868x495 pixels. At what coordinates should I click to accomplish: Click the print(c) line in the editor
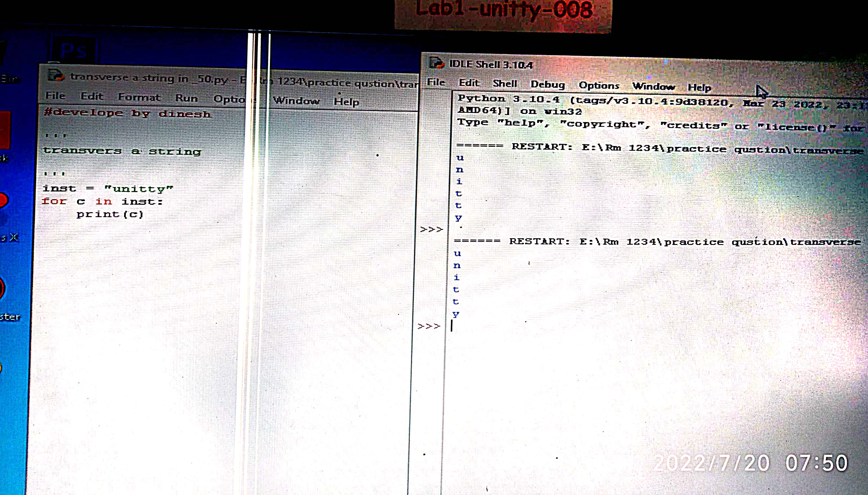pos(110,214)
